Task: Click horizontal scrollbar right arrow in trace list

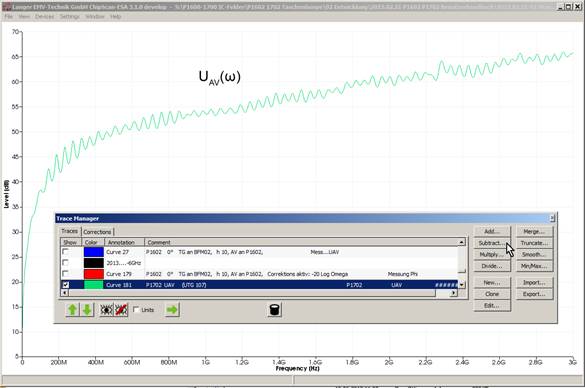Action: click(x=453, y=293)
